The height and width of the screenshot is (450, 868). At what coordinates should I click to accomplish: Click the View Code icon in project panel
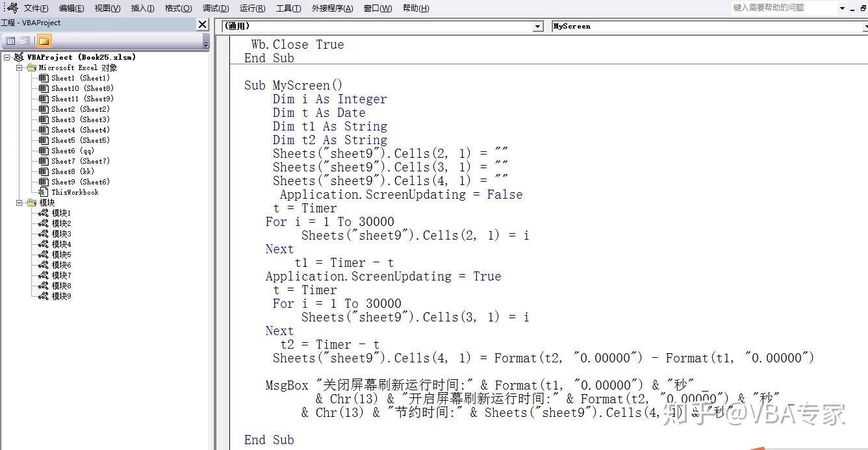click(x=10, y=41)
